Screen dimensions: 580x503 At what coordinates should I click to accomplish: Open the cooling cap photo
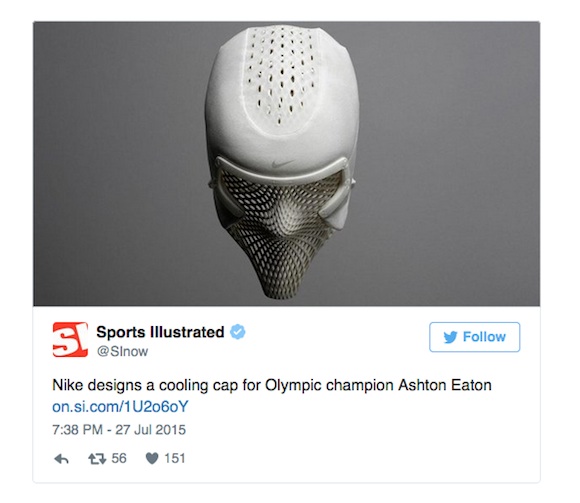pos(286,163)
